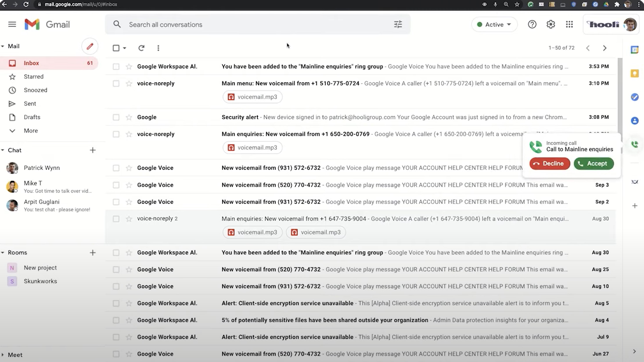
Task: Open the More options three-dot toolbar menu
Action: (158, 48)
